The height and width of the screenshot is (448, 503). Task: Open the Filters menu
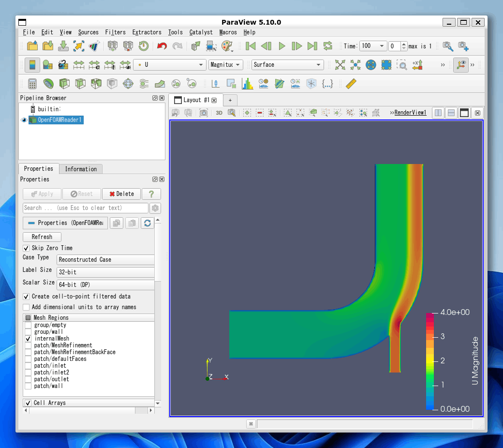coord(115,32)
